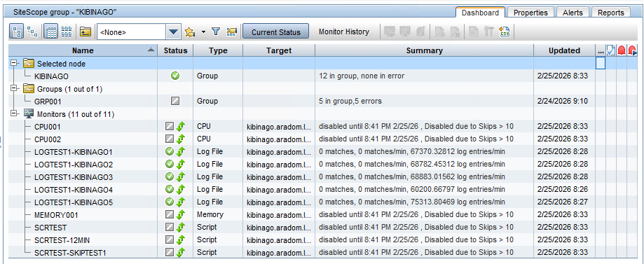Image resolution: width=644 pixels, height=264 pixels.
Task: Click SCRTEST-12MIN's green arrows icon
Action: coord(180,239)
